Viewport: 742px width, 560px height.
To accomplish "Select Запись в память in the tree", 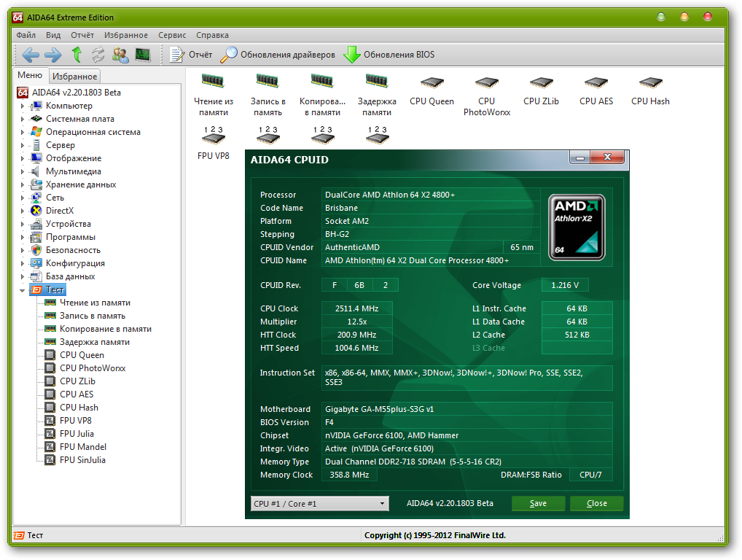I will tap(93, 316).
